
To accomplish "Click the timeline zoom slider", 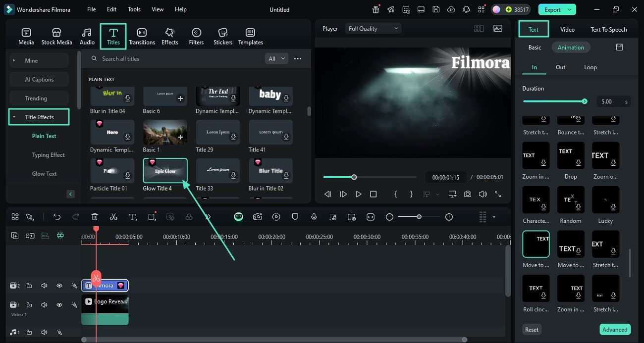I will (419, 217).
